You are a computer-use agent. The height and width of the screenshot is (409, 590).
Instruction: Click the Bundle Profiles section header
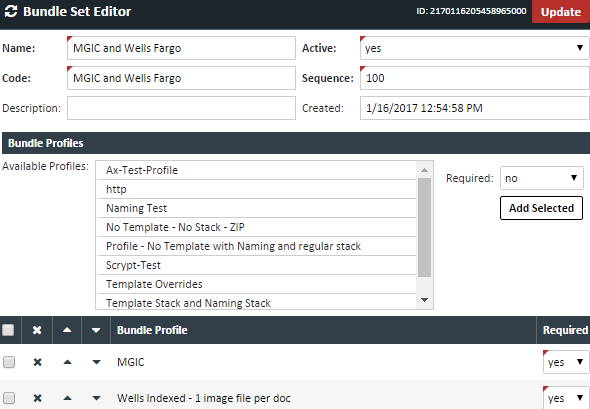point(296,143)
